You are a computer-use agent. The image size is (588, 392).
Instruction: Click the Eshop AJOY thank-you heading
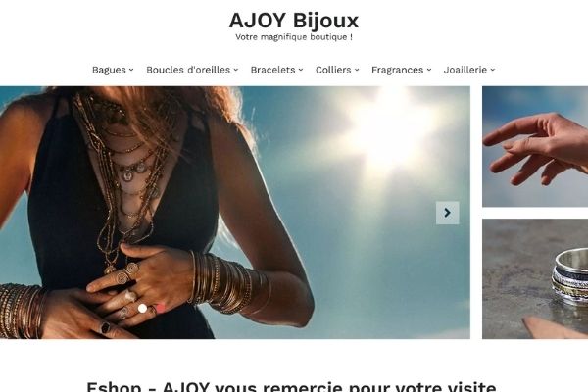(x=291, y=386)
